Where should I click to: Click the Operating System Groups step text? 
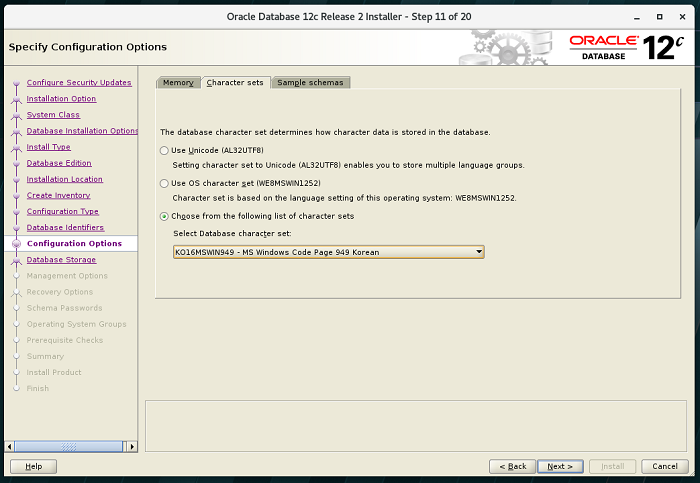point(76,324)
